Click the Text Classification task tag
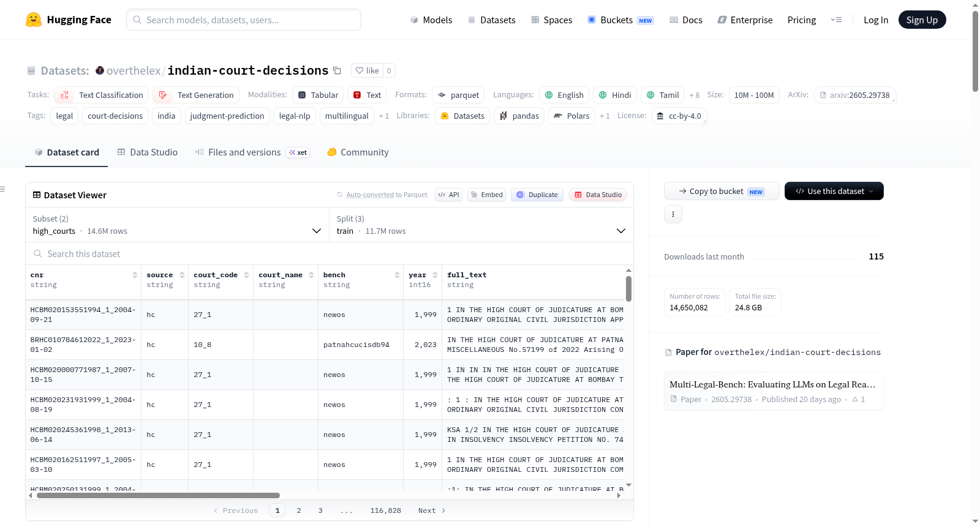The image size is (980, 527). pyautogui.click(x=102, y=95)
